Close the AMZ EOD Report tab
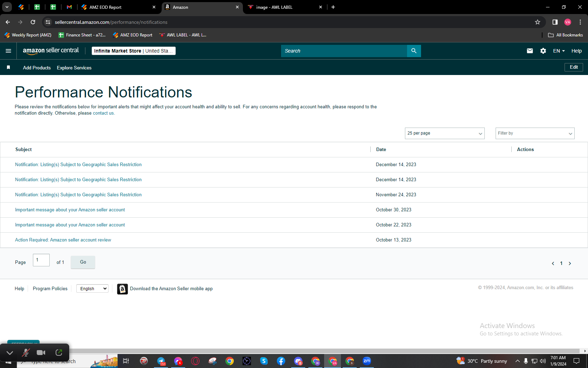The width and height of the screenshot is (588, 368). pyautogui.click(x=154, y=7)
